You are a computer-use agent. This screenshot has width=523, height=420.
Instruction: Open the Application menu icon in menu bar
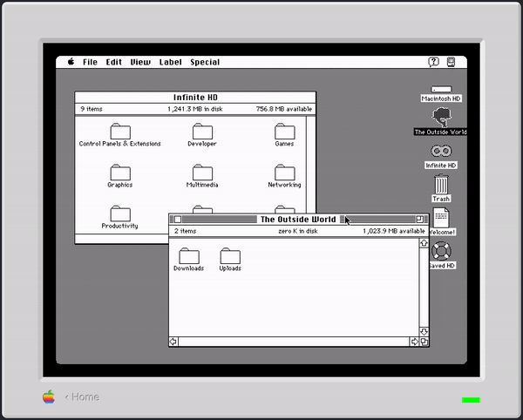point(451,62)
